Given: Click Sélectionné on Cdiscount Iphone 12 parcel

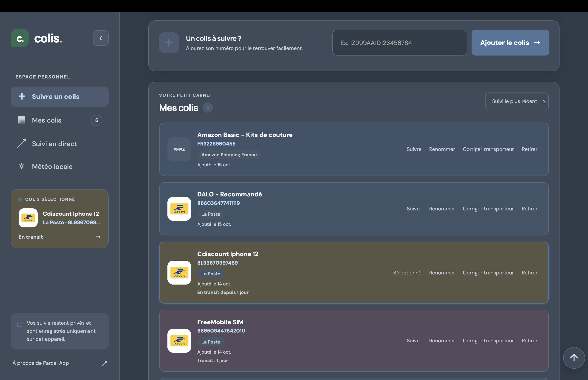Looking at the screenshot, I should 407,273.
